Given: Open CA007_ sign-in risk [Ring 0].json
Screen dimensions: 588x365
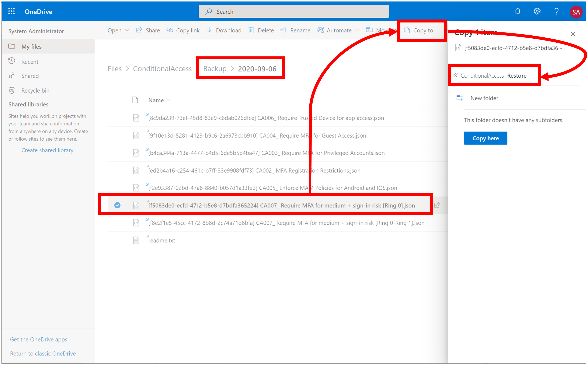Looking at the screenshot, I should click(282, 206).
